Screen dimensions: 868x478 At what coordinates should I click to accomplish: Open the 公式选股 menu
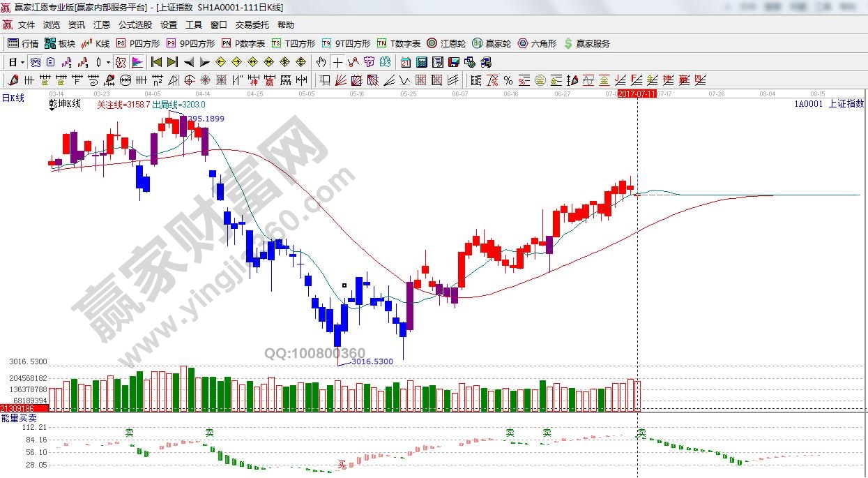coord(135,24)
